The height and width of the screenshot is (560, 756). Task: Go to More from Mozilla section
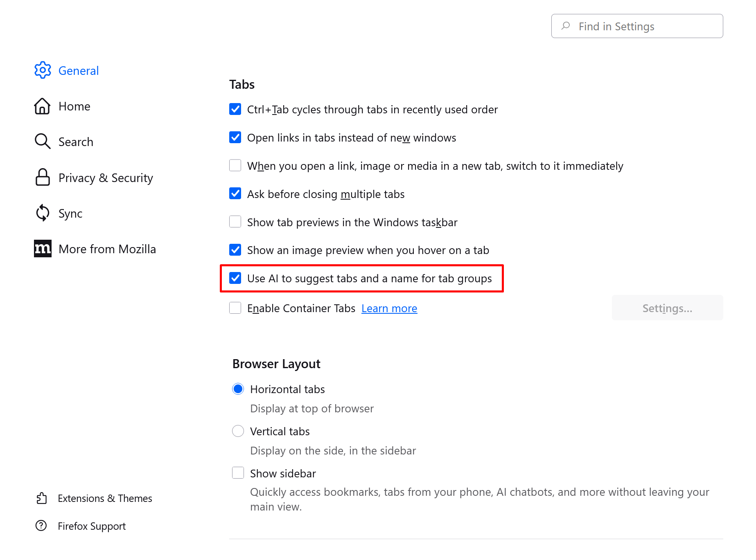click(x=107, y=249)
